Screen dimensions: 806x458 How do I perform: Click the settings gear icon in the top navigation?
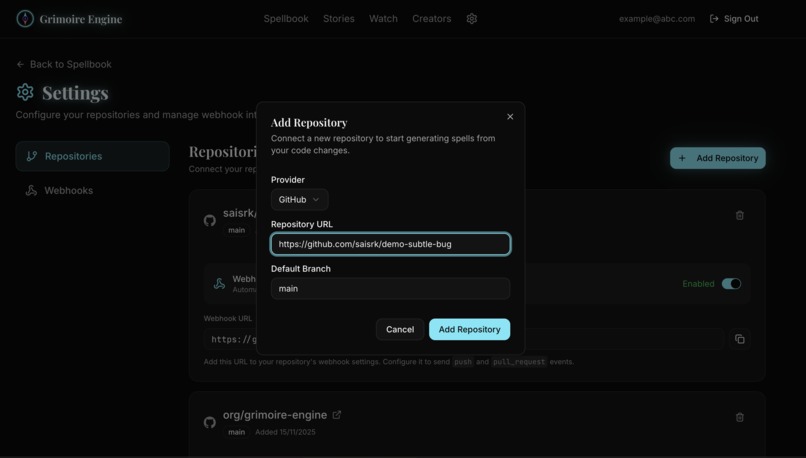(472, 19)
